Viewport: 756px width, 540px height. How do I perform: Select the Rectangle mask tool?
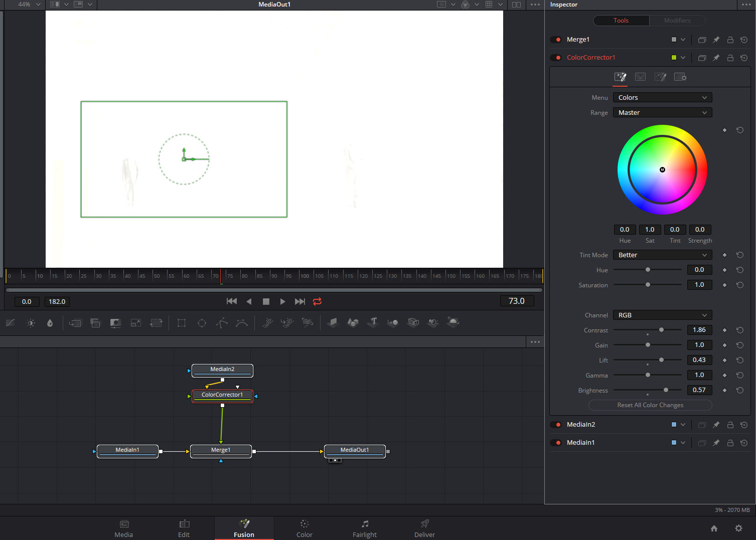coord(182,323)
